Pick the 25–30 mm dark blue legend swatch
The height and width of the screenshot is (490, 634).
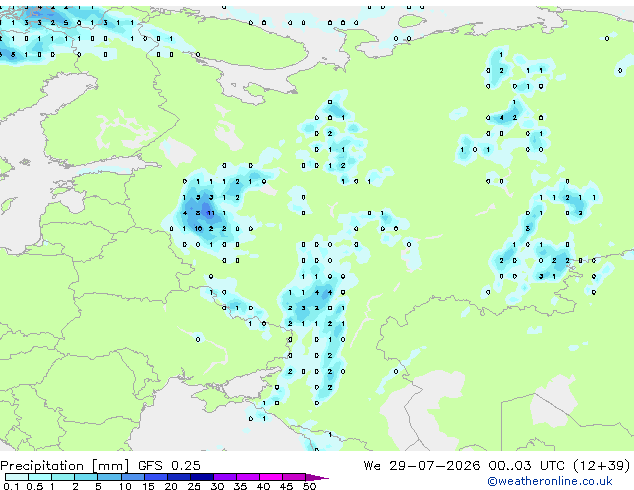coord(201,477)
